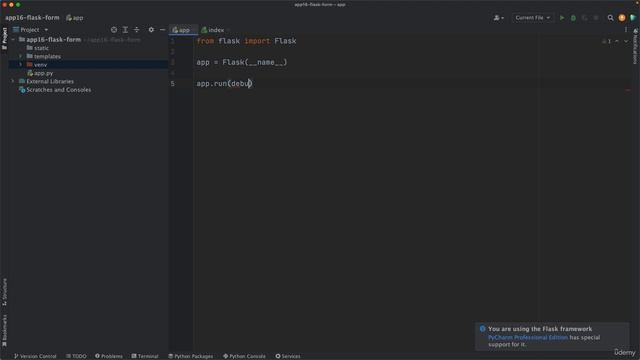
Task: Click the import statement on line 1
Action: click(247, 41)
